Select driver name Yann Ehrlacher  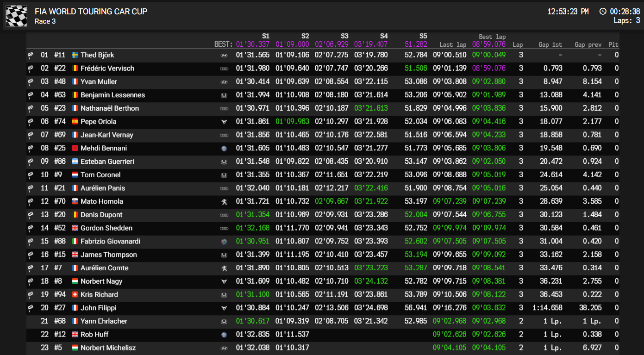click(x=104, y=321)
